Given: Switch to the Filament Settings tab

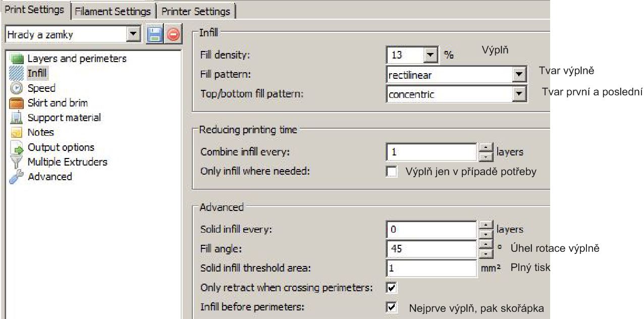Looking at the screenshot, I should [113, 11].
